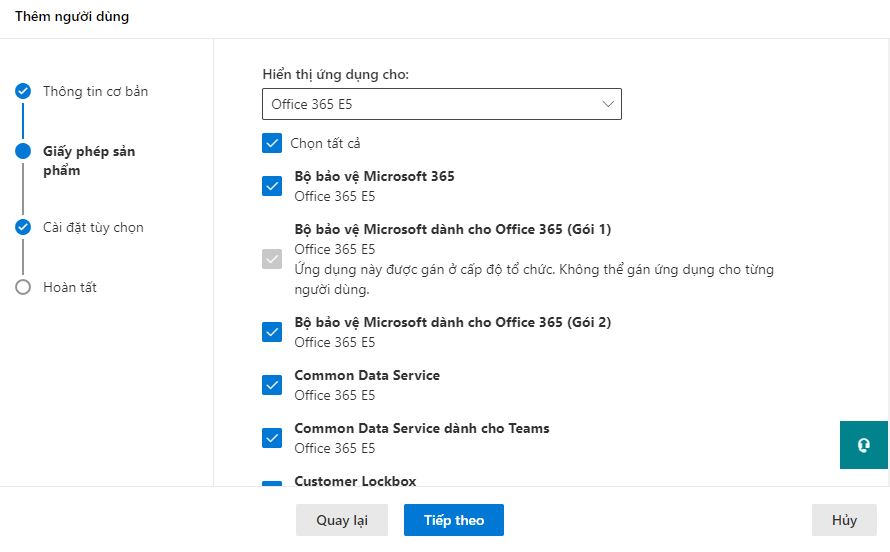The height and width of the screenshot is (552, 890).
Task: Click the dropdown chevron arrow
Action: click(x=608, y=104)
